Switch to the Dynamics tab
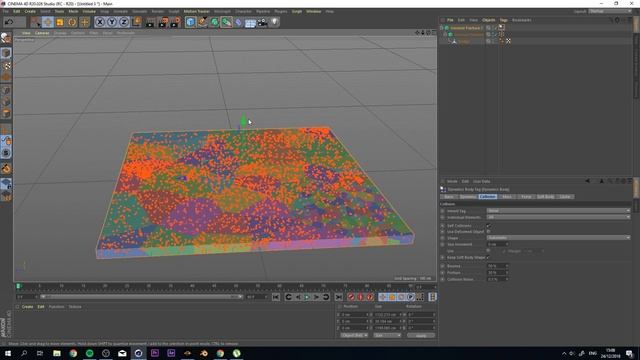 [468, 197]
